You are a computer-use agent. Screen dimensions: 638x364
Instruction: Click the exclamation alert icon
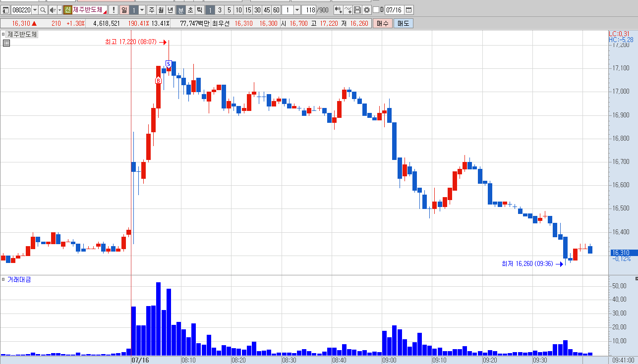point(114,10)
